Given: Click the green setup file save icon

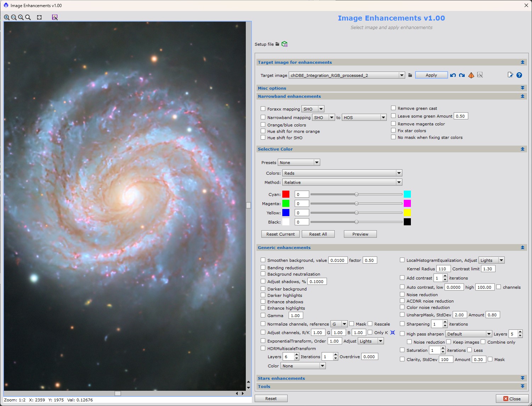Looking at the screenshot, I should (284, 44).
